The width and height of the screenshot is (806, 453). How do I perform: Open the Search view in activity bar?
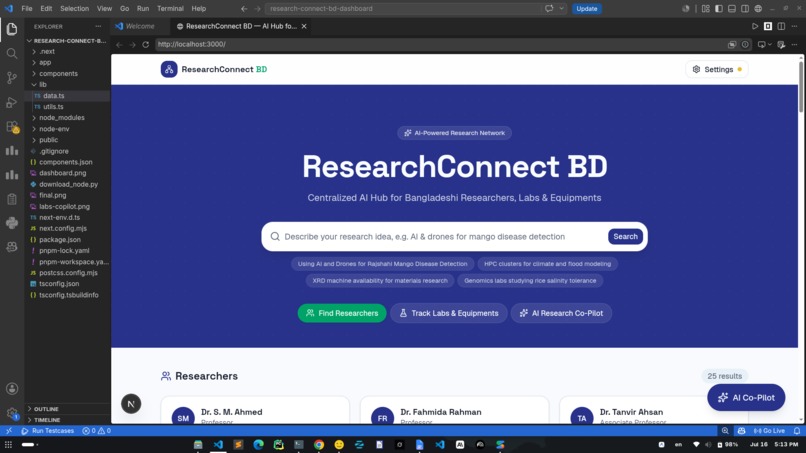[11, 53]
